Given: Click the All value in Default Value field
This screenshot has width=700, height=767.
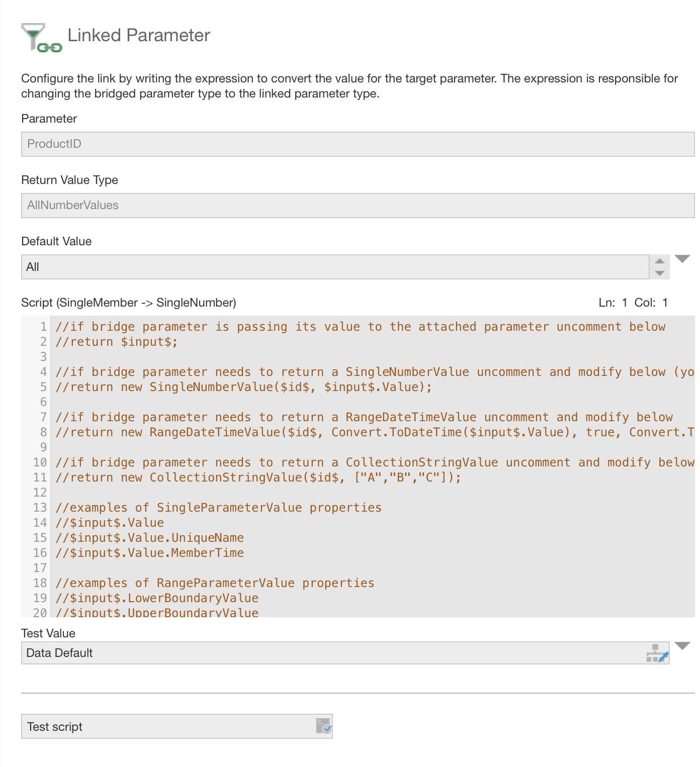Looking at the screenshot, I should (x=33, y=266).
